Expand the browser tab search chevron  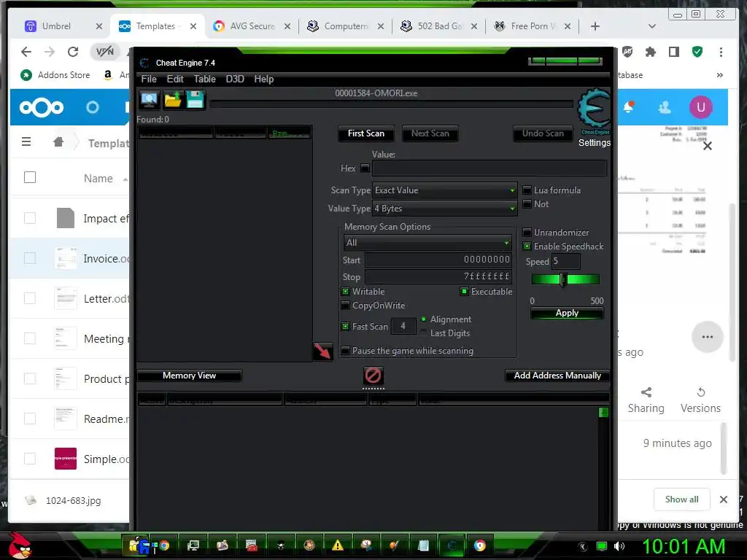[x=652, y=26]
